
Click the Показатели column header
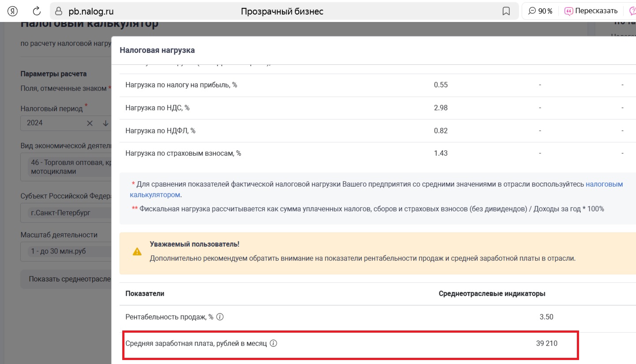tap(145, 293)
